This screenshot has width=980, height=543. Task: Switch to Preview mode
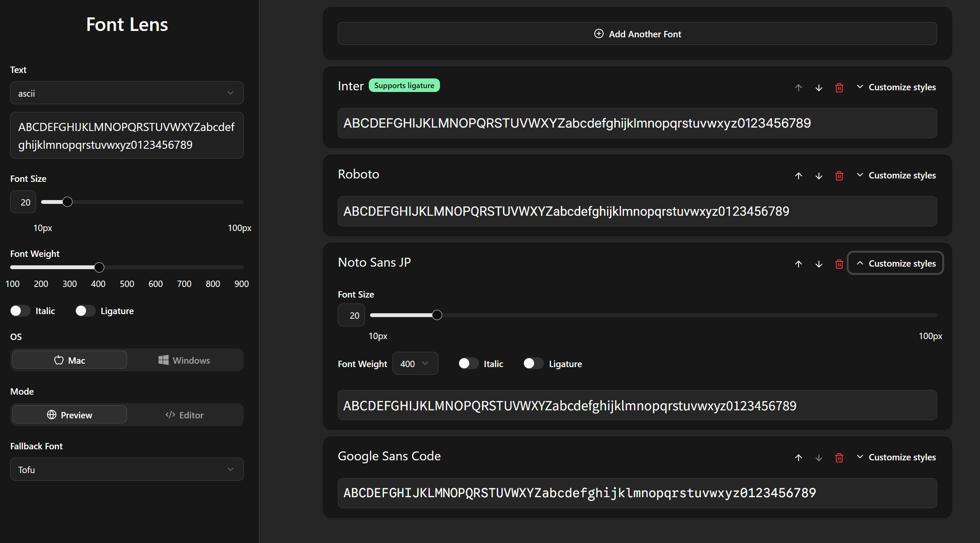(70, 415)
